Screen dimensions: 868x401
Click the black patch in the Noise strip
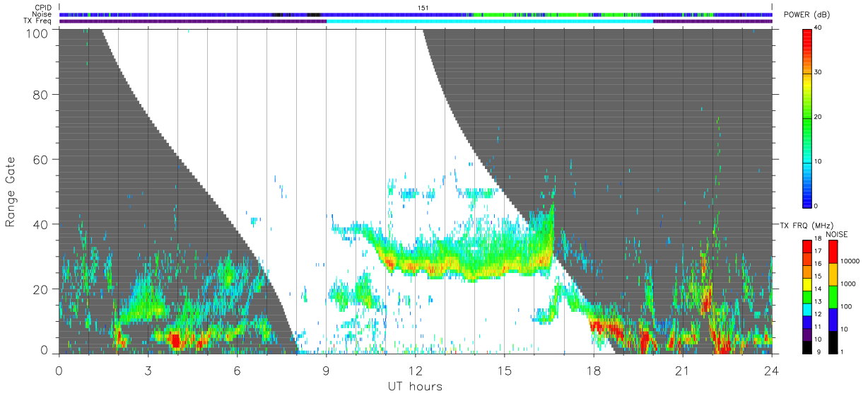pos(315,14)
